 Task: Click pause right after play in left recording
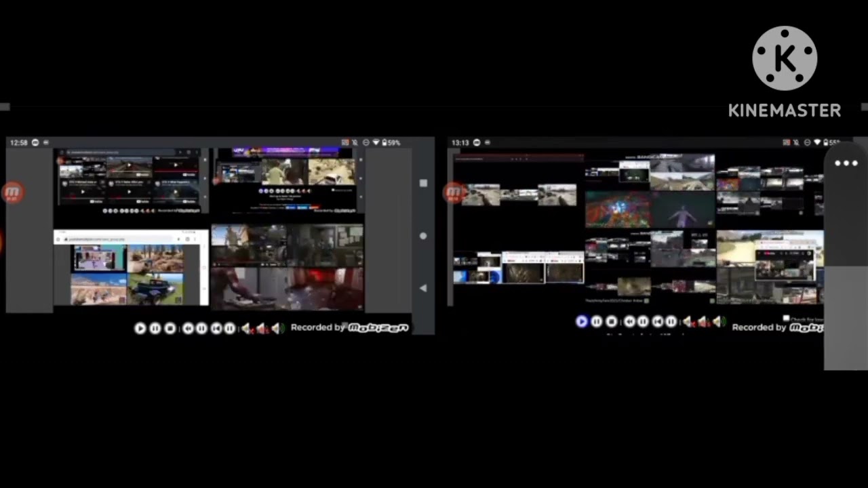pos(155,328)
